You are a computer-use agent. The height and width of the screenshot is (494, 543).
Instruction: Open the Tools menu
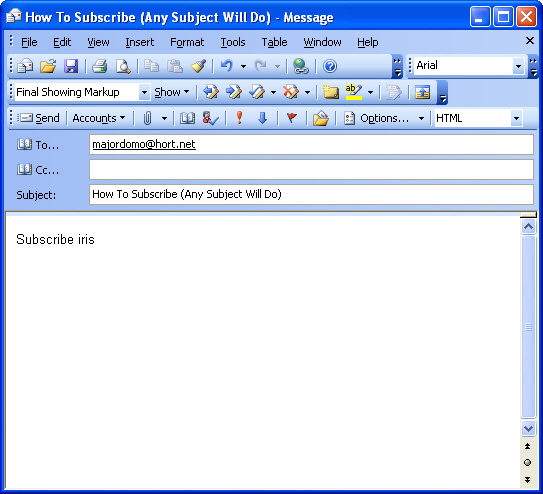pos(233,42)
